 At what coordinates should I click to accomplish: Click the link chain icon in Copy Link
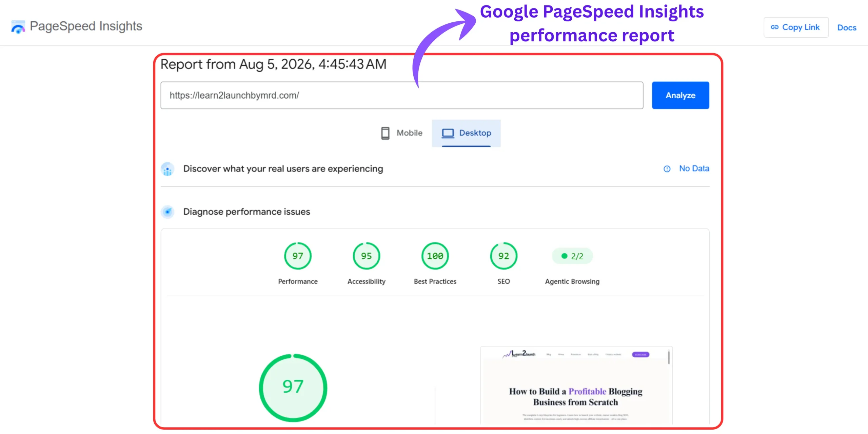pos(775,27)
